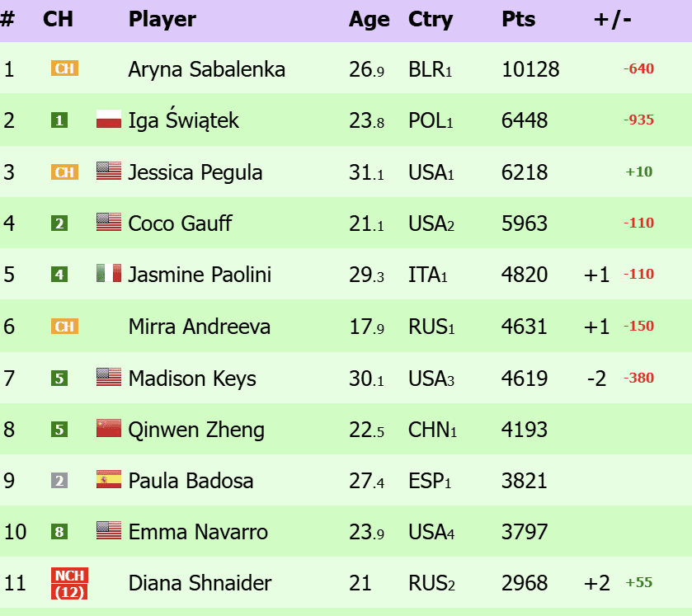Click the Polish flag beside Iga Świątek
This screenshot has width=692, height=616.
[109, 120]
